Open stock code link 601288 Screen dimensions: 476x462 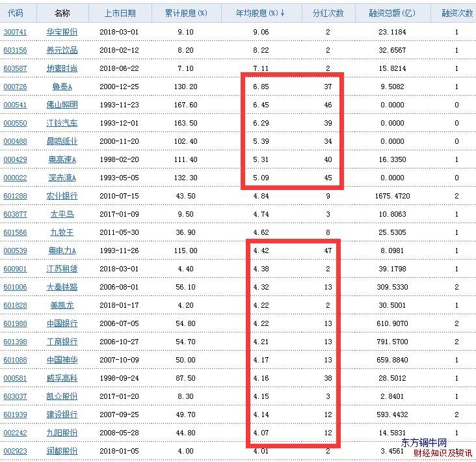[15, 196]
